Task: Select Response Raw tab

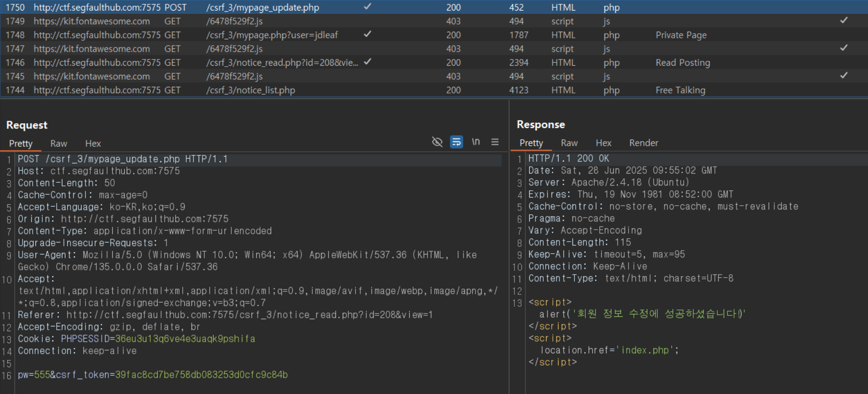Action: tap(569, 143)
